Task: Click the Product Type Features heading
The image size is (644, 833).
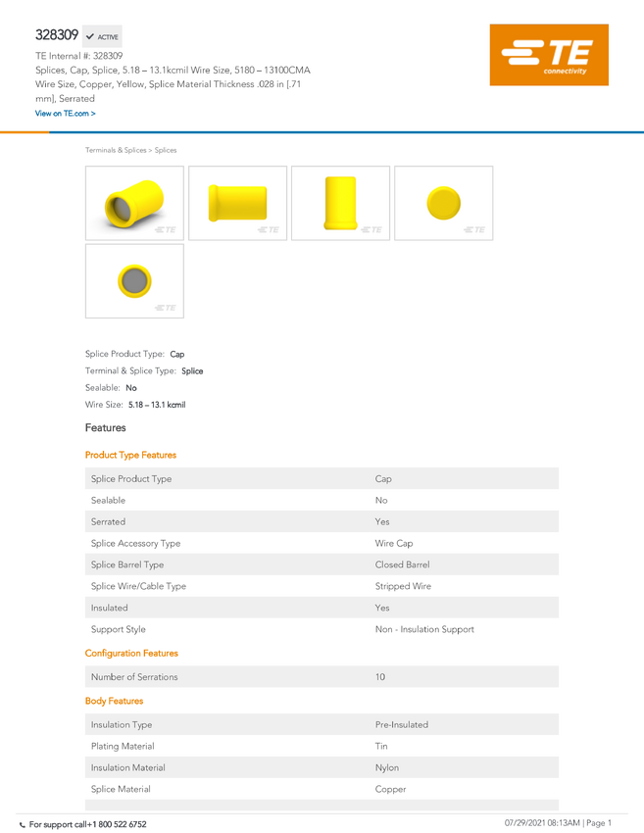Action: (x=130, y=456)
